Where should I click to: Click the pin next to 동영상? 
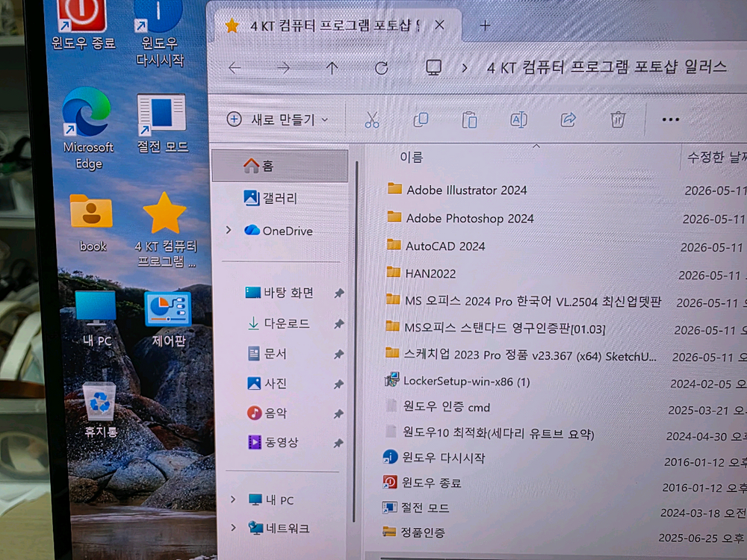[338, 444]
